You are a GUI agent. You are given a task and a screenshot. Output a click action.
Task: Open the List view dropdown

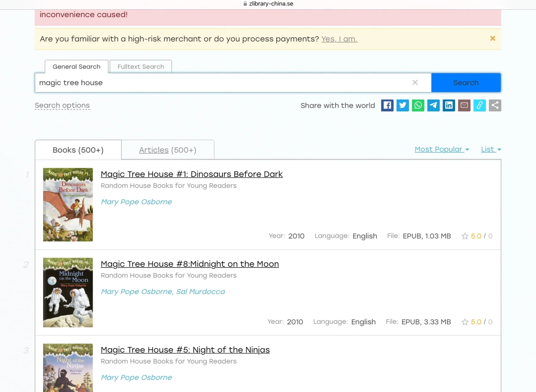click(491, 149)
